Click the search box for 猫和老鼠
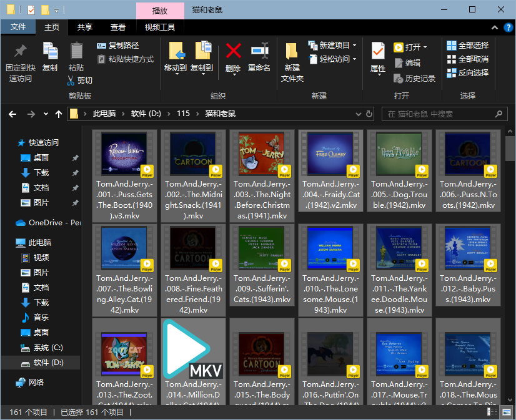This screenshot has height=420, width=516. coord(444,114)
